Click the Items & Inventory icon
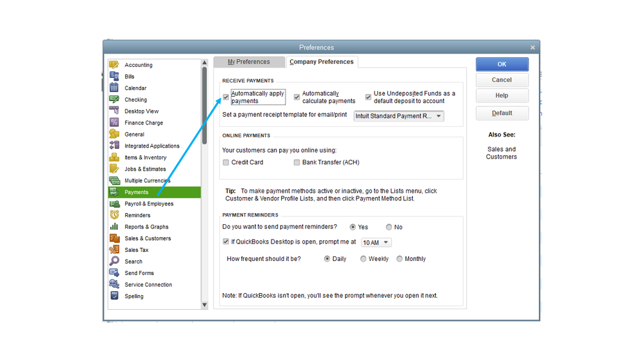The image size is (644, 362). point(114,157)
